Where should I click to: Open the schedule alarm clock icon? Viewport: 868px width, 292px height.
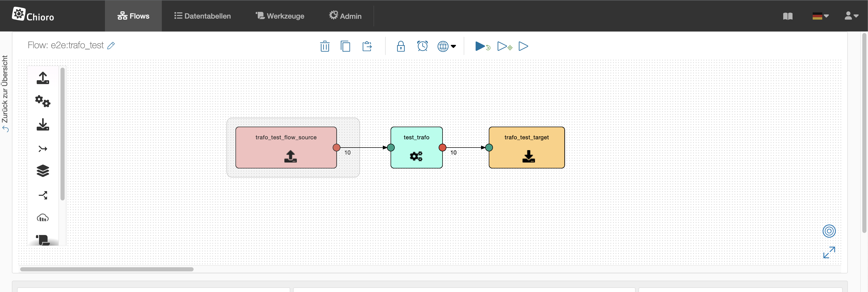(x=422, y=46)
